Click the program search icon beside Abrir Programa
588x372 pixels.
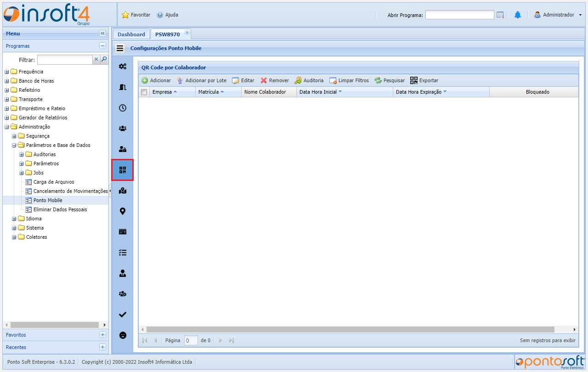(x=500, y=15)
